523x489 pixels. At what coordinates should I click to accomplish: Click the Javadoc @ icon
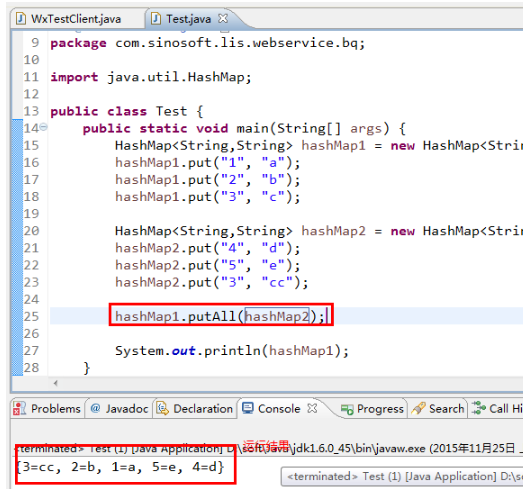click(x=95, y=408)
